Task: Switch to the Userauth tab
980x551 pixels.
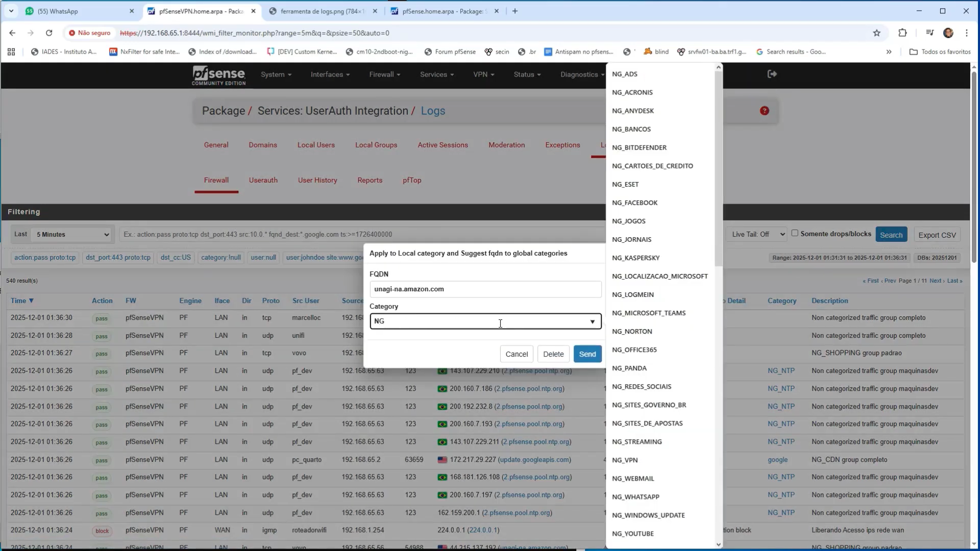Action: (x=263, y=180)
